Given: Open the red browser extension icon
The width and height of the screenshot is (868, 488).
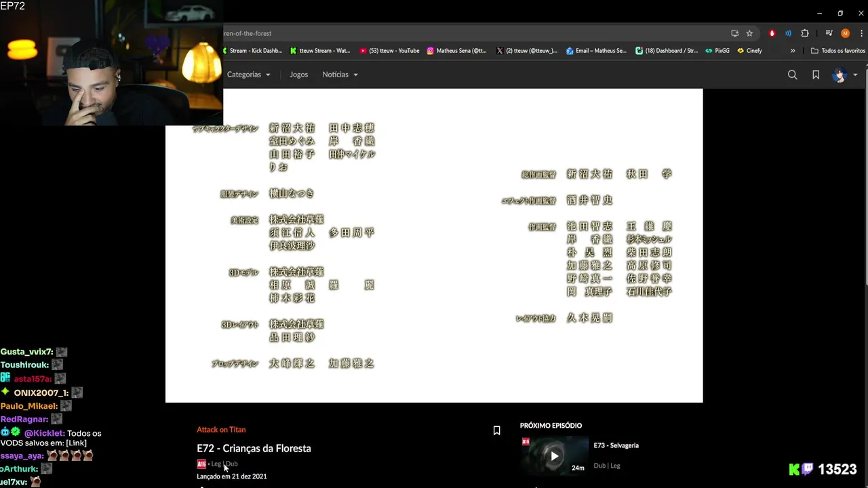Looking at the screenshot, I should click(x=772, y=33).
